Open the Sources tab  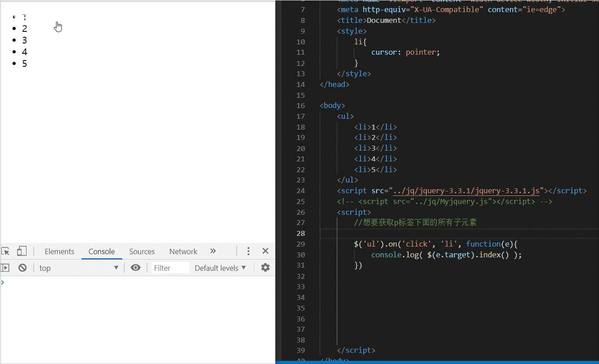click(142, 251)
